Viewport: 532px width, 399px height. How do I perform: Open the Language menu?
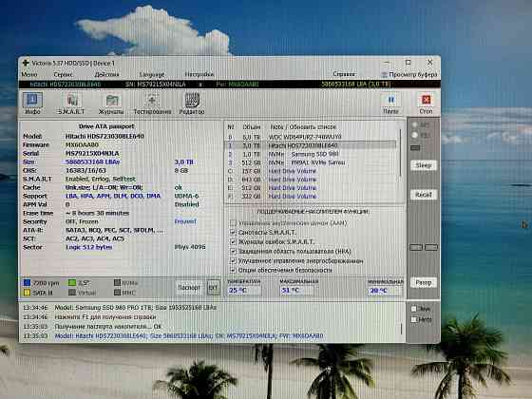[152, 74]
